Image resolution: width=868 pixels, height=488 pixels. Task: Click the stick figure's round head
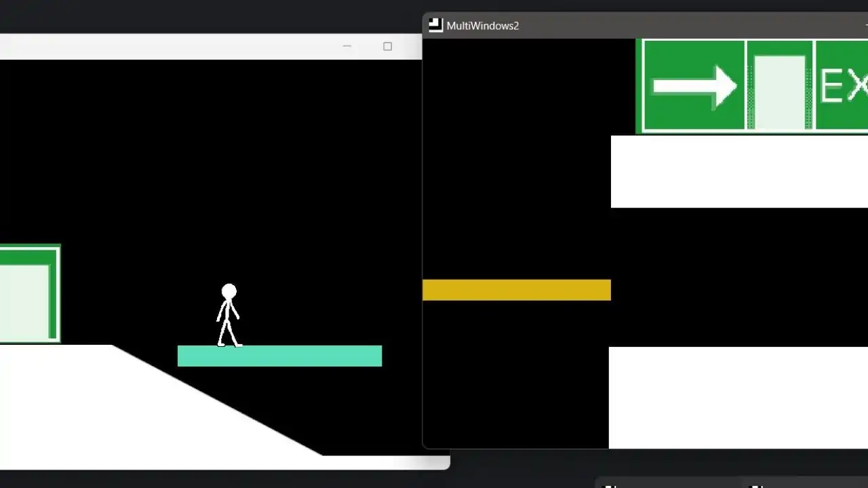pos(229,292)
